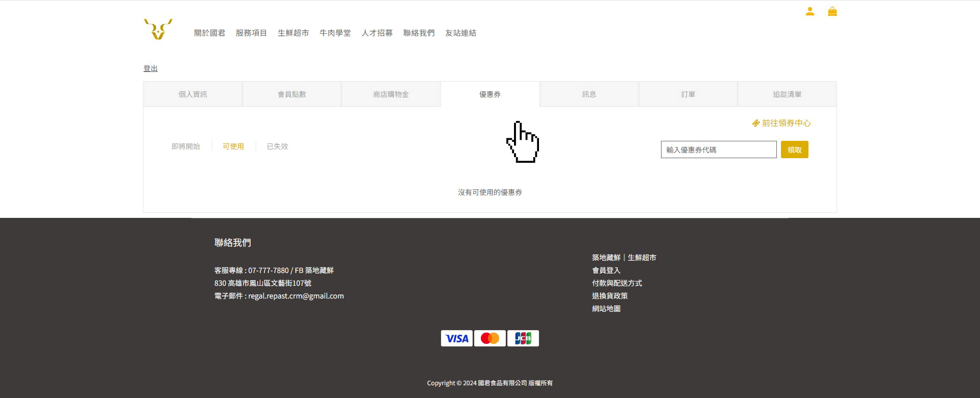
Task: Click the Visa payment card icon
Action: 457,338
